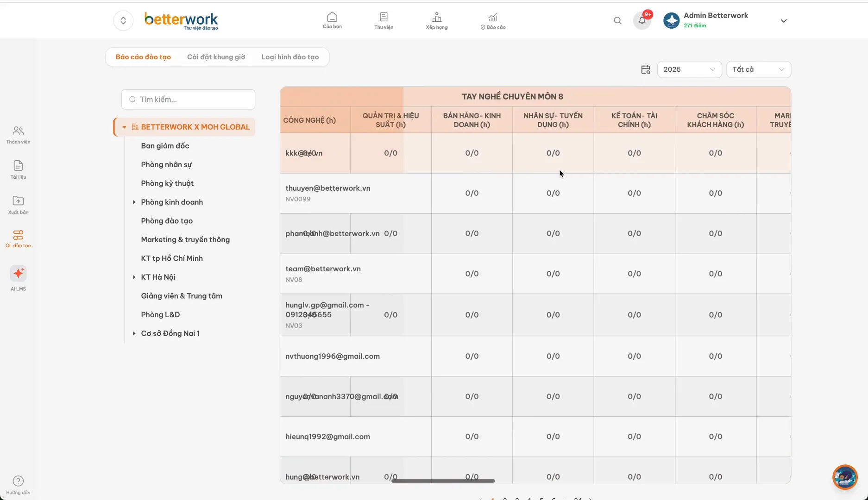Screen dimensions: 868x500
Task: Open the chat assistant bubble
Action: tap(845, 477)
